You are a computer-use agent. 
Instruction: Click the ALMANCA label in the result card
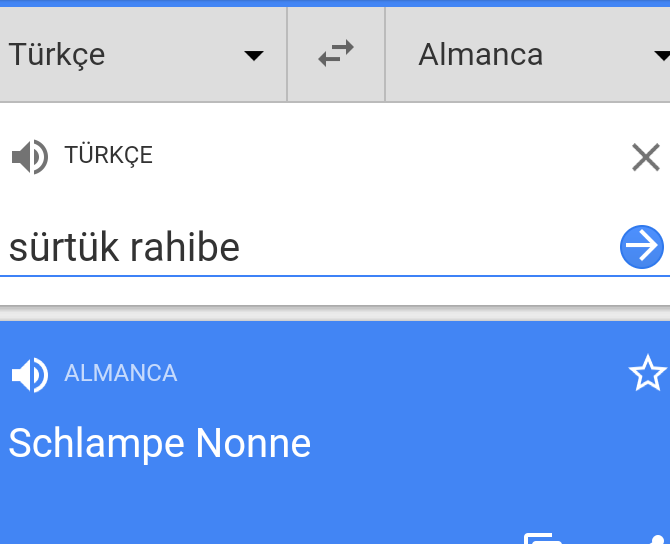tap(120, 374)
